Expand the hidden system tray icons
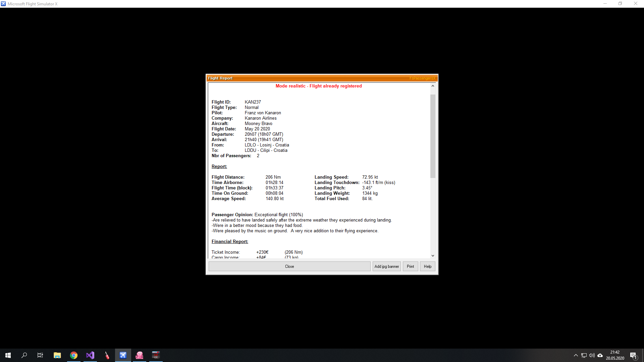Viewport: 644px width, 362px height. click(x=576, y=355)
